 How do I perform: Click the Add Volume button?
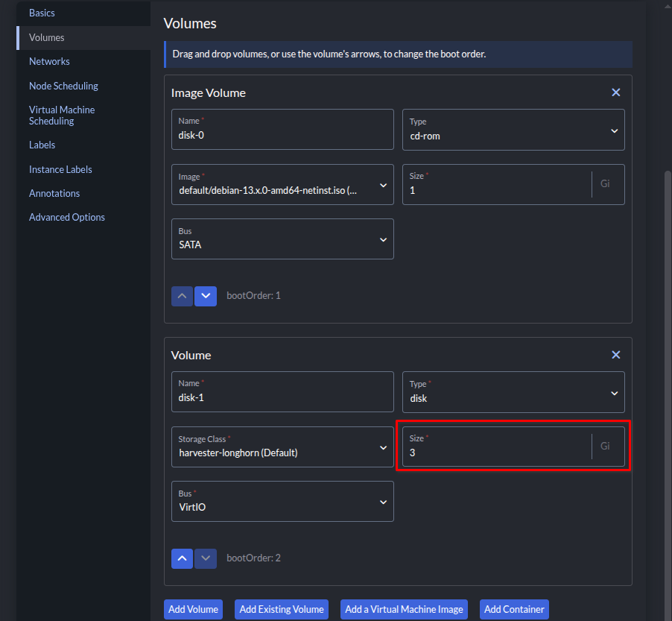pos(194,609)
